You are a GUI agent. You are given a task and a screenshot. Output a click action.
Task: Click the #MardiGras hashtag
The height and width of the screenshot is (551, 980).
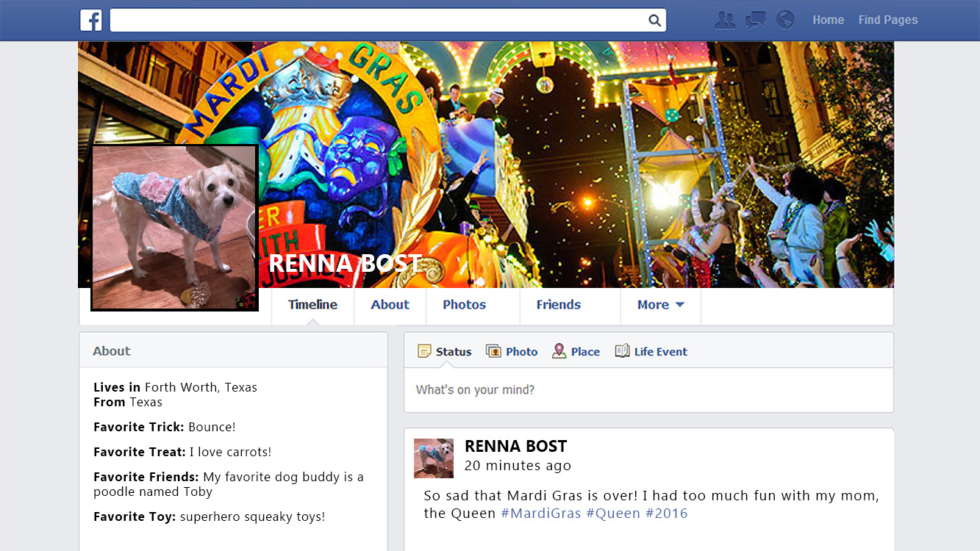click(x=540, y=514)
